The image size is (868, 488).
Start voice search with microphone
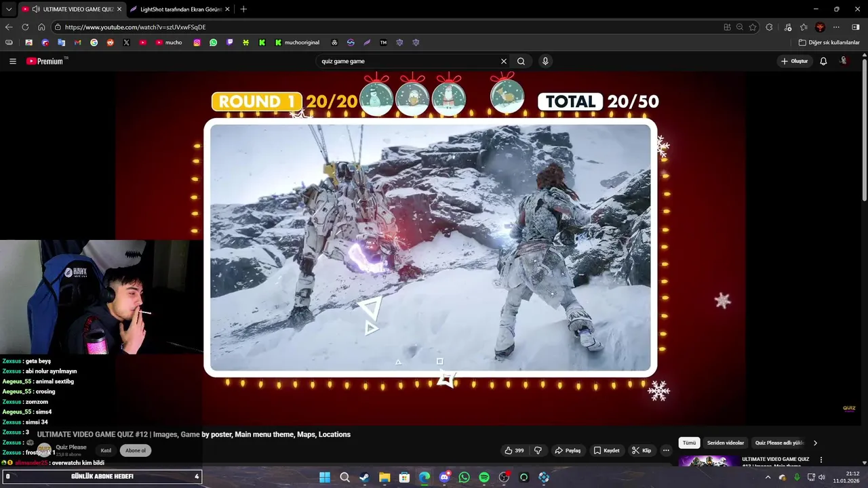pyautogui.click(x=545, y=61)
